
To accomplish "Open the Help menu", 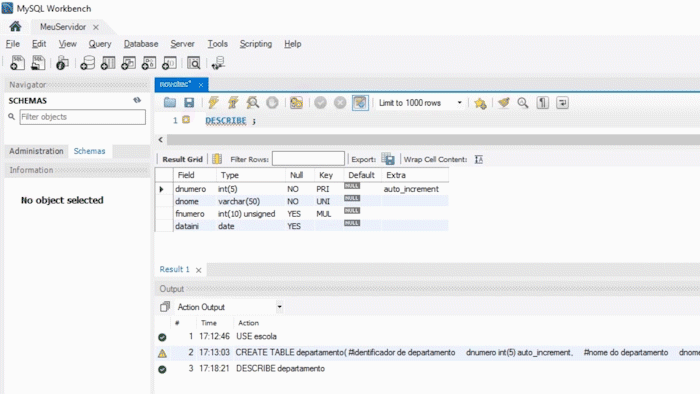I will (292, 44).
